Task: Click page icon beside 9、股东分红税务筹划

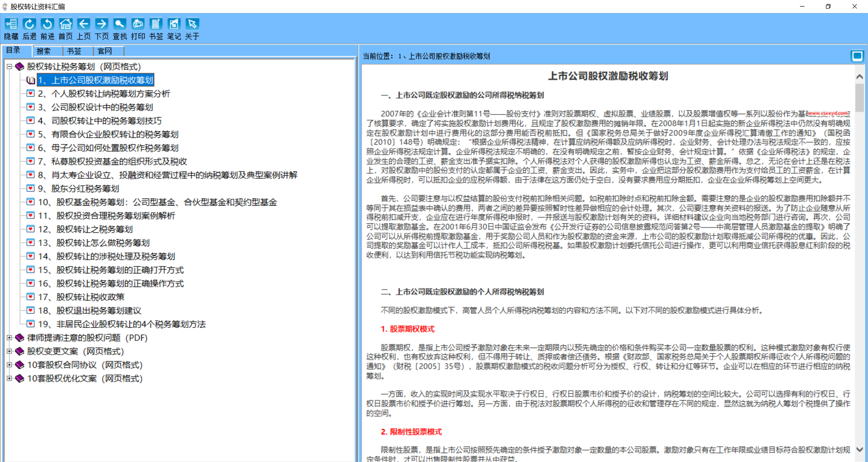Action: tap(31, 188)
